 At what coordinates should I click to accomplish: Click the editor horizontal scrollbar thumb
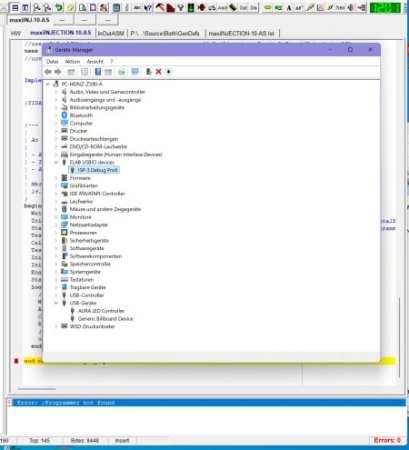click(37, 389)
